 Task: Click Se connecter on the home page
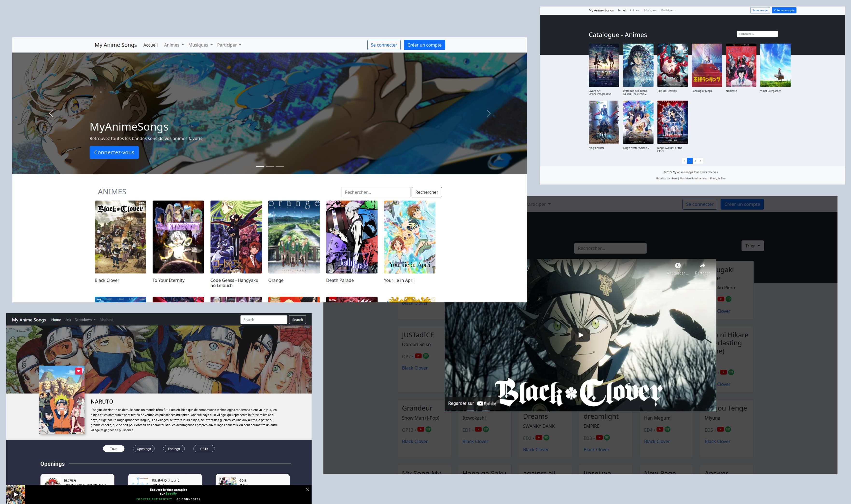pyautogui.click(x=384, y=45)
